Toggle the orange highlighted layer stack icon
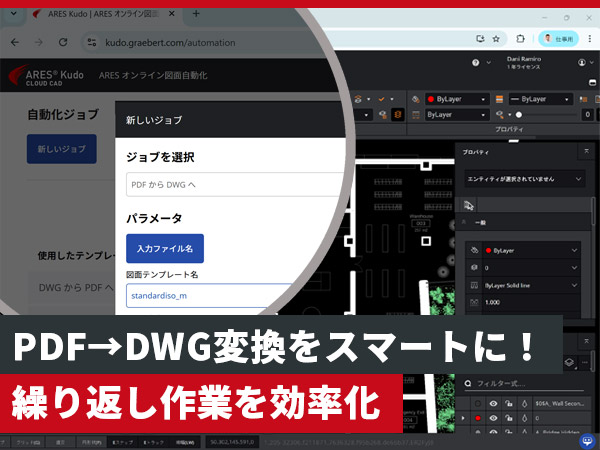Screen dimensions: 600x450 click(398, 114)
